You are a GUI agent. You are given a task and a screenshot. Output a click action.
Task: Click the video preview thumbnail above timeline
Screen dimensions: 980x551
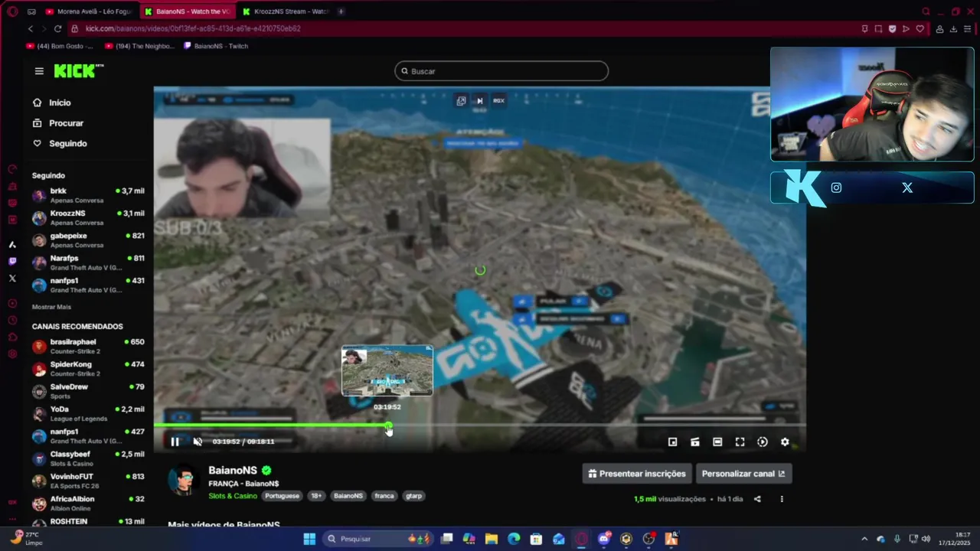click(x=387, y=370)
